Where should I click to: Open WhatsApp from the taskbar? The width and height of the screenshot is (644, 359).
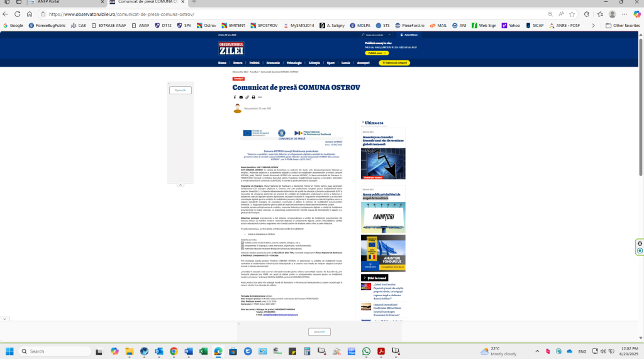366,351
